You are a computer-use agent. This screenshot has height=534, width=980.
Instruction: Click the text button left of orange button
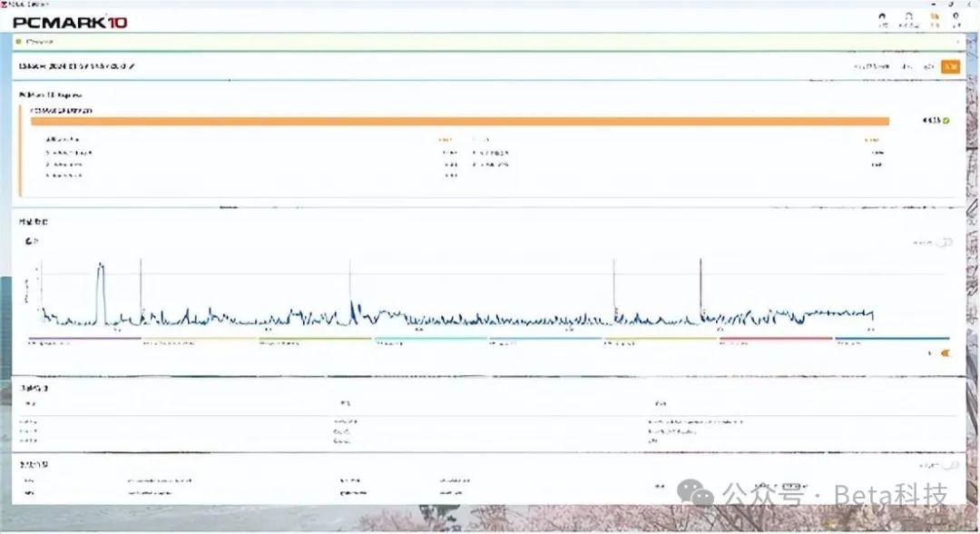928,66
